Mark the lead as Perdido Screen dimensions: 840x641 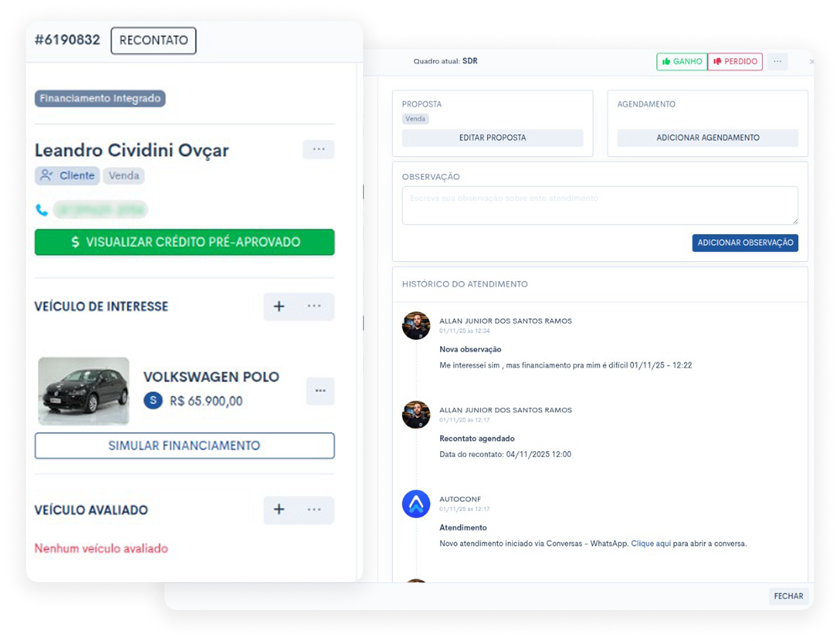pyautogui.click(x=735, y=61)
